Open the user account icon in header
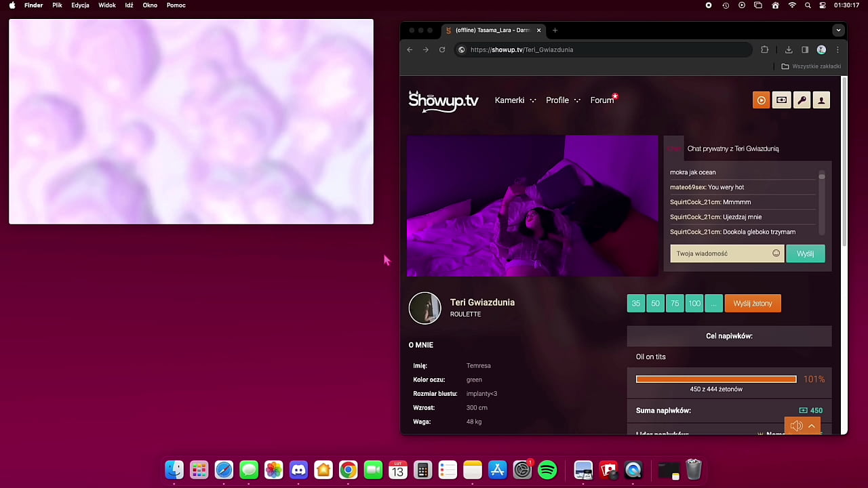The width and height of the screenshot is (868, 488). (x=821, y=100)
